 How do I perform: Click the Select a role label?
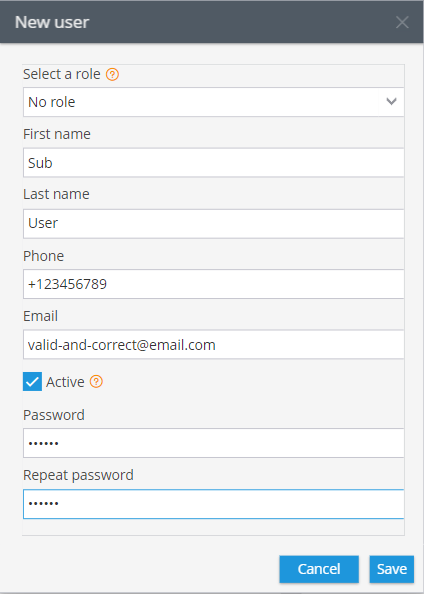(62, 74)
